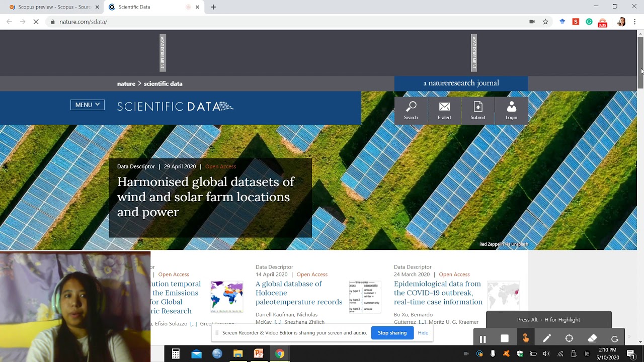View site information lock icon
The image size is (644, 362).
[52, 22]
